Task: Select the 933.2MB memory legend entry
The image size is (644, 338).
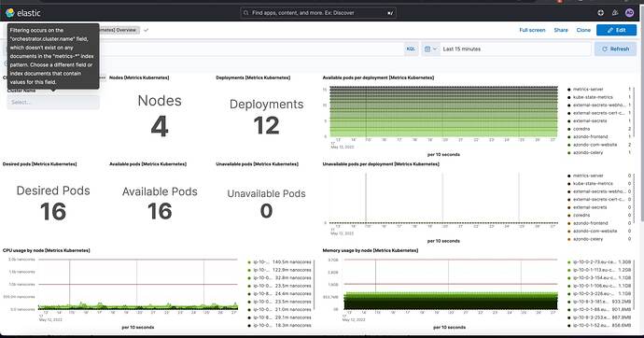Action: pyautogui.click(x=602, y=302)
